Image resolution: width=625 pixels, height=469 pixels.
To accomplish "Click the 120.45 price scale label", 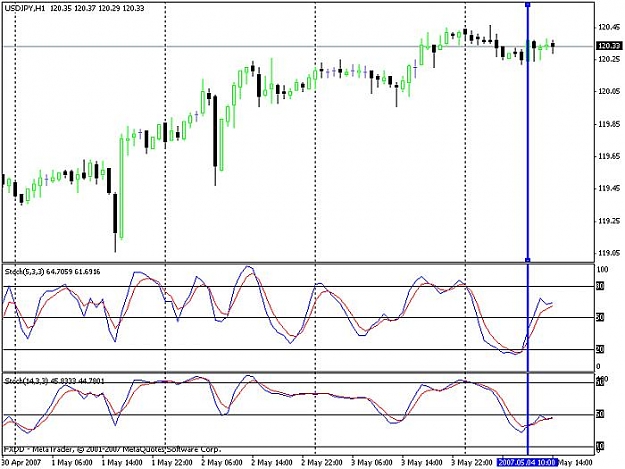I will tap(609, 27).
